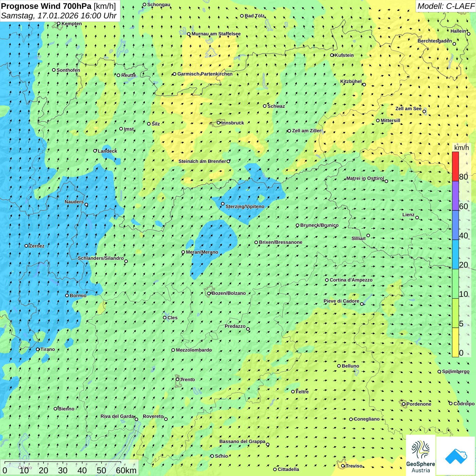Click the blue cloud arrow logo

(x=456, y=456)
